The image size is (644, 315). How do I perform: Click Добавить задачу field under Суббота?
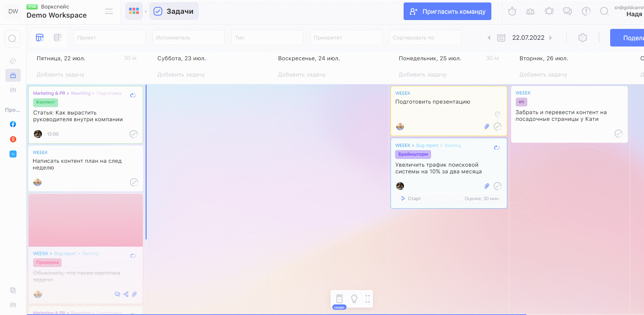coord(181,75)
